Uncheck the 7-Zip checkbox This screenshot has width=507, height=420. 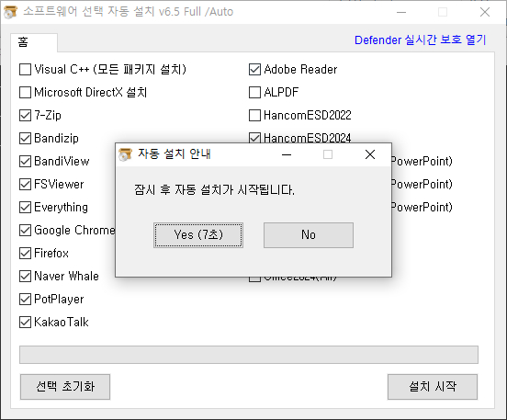(25, 115)
